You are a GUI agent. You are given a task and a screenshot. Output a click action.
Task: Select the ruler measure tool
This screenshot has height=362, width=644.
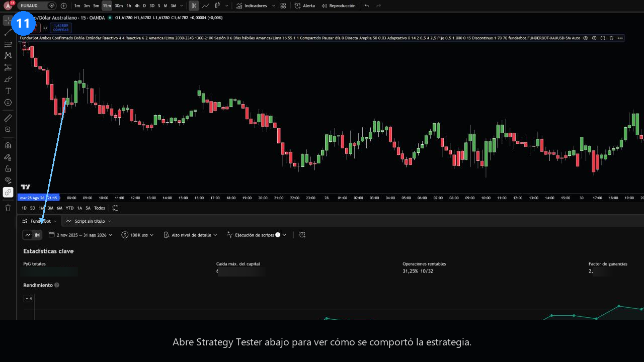coord(8,118)
